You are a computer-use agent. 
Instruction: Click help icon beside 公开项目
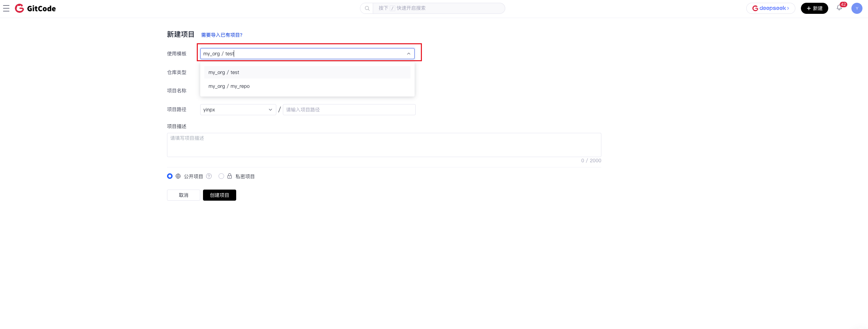pyautogui.click(x=209, y=176)
